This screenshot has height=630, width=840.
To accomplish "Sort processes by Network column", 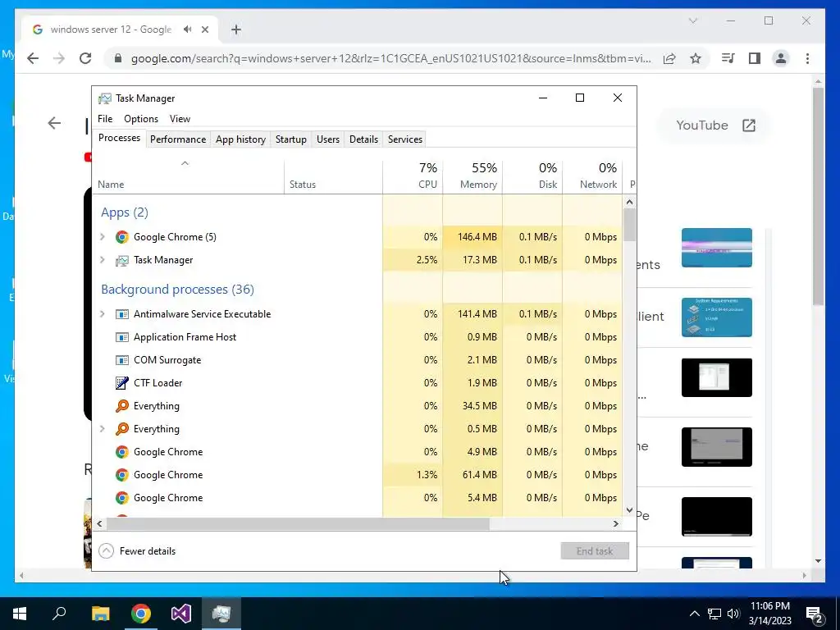I will click(x=592, y=176).
